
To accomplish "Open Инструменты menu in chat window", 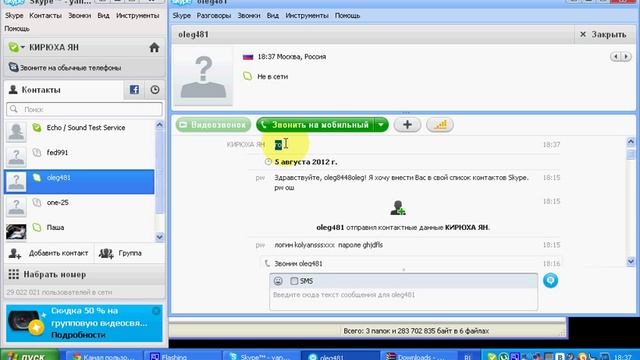I will (307, 16).
